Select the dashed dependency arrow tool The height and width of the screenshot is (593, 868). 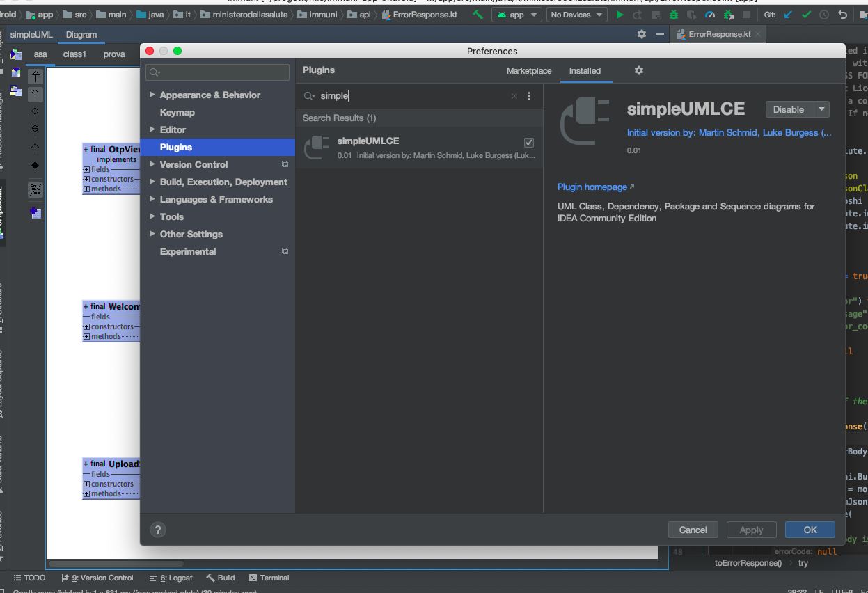pos(35,148)
